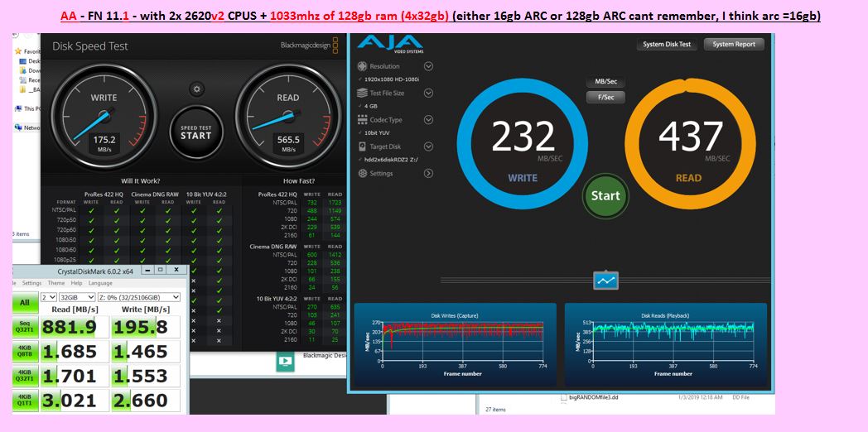Click AJA target disk value hdd2x6diskRDZ2 Z:/

[x=392, y=160]
